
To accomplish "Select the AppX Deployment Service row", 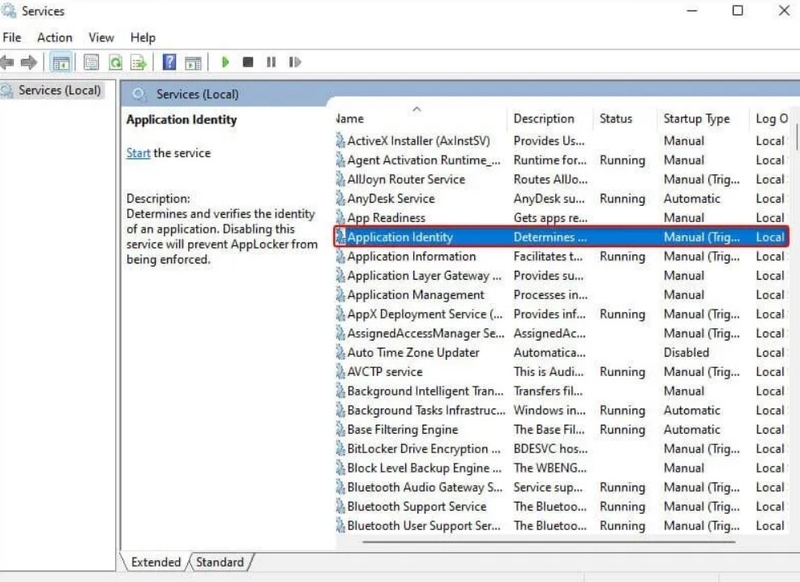I will [x=561, y=314].
